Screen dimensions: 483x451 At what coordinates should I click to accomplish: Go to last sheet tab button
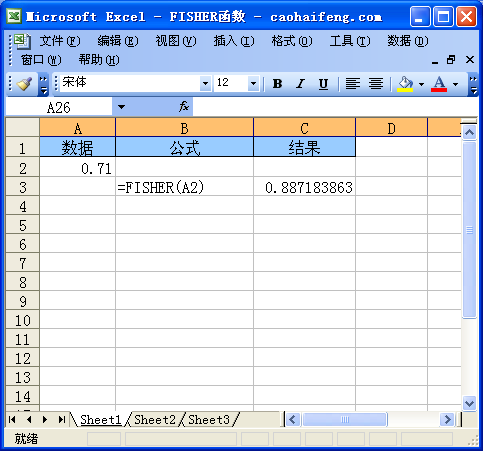click(62, 420)
